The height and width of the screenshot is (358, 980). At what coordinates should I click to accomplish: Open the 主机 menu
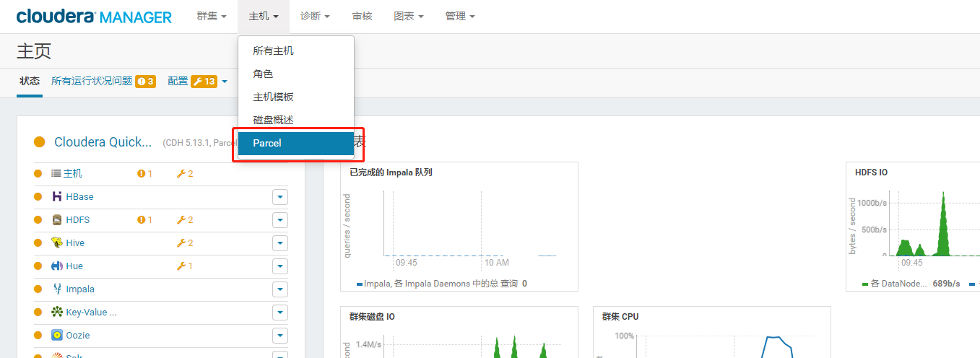pos(264,16)
